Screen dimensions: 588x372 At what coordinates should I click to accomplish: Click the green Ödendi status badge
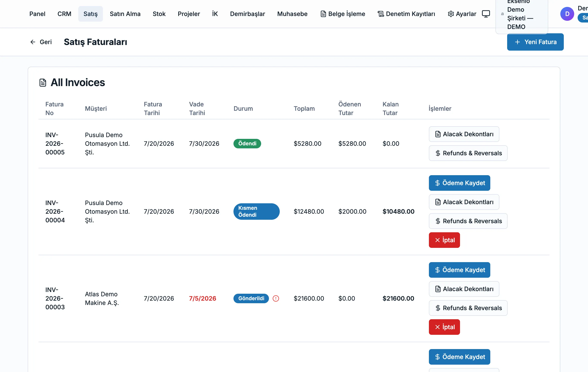point(247,144)
